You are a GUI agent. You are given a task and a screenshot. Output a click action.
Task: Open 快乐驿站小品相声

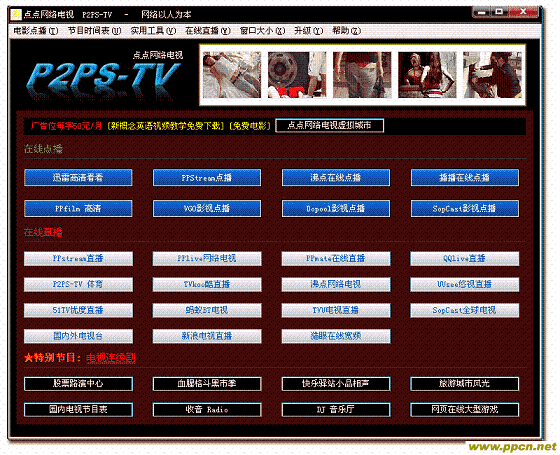tap(336, 384)
